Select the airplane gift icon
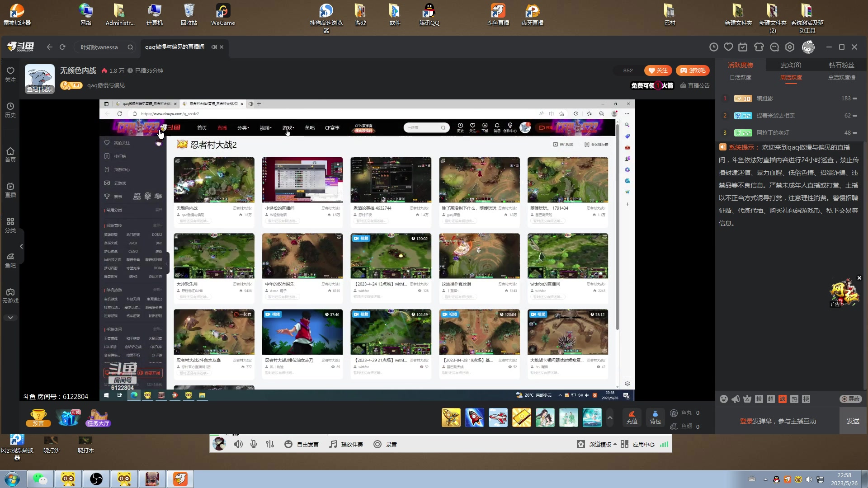Viewport: 868px width, 488px height. click(498, 418)
